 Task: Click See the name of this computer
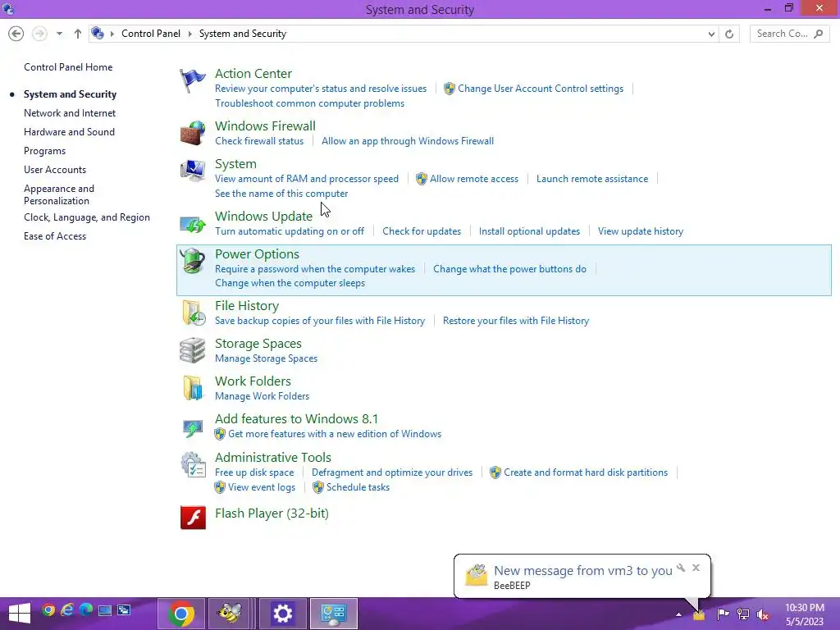281,194
